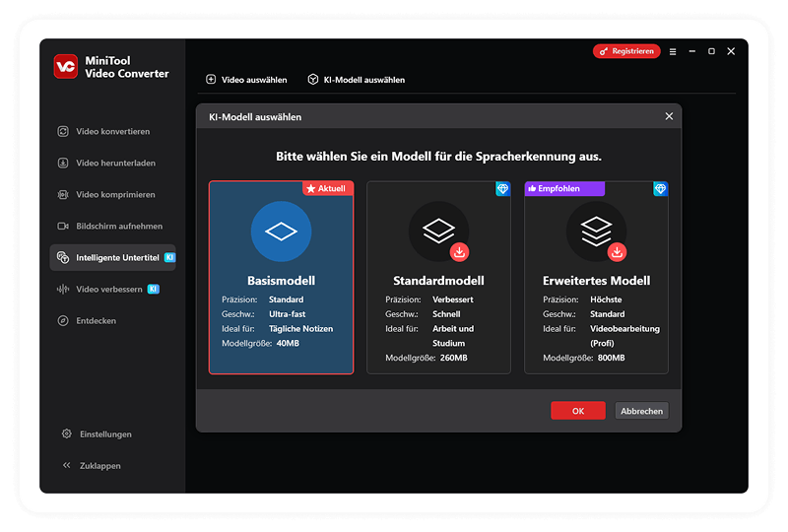This screenshot has height=532, width=788.
Task: Download the Erweitertes Modell via red badge
Action: [x=618, y=252]
